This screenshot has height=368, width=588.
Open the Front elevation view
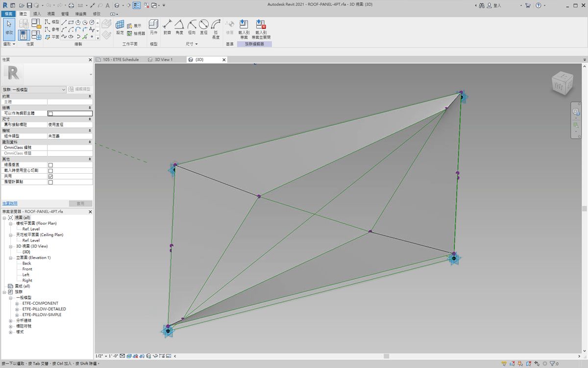[x=27, y=269]
